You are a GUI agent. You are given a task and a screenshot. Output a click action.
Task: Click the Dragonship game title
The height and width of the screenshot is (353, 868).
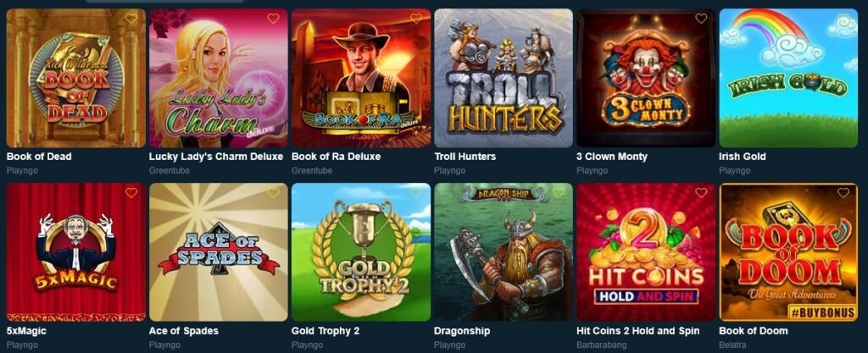[462, 331]
